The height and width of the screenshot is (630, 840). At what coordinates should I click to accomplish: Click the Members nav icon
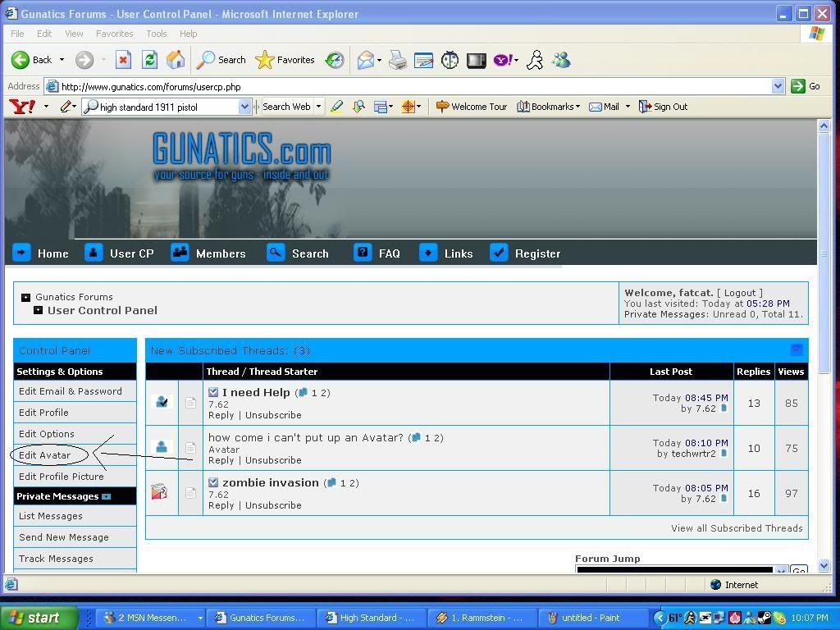tap(180, 253)
